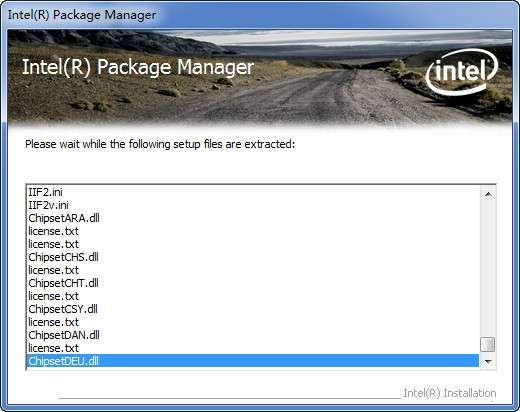
Task: Select the ChipsetCHS.dll entry
Action: click(252, 257)
